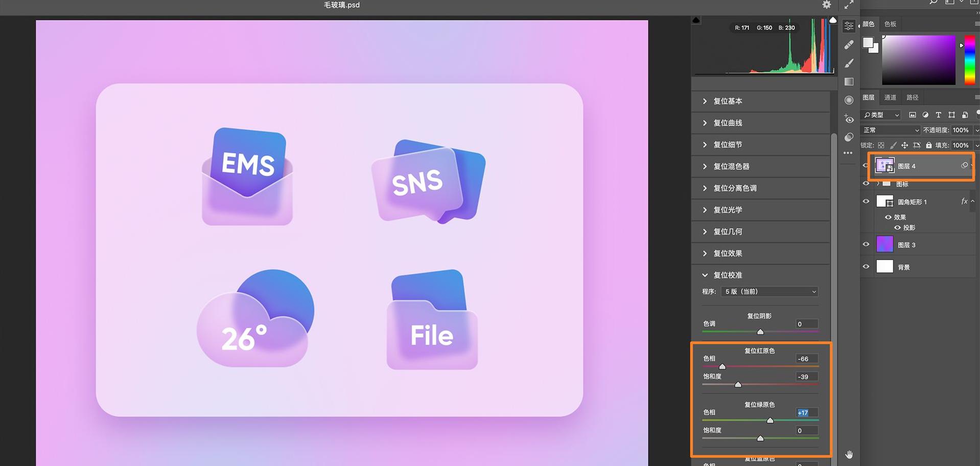Screen dimensions: 980x466
Task: Click the green primary 色相 value field
Action: [807, 412]
